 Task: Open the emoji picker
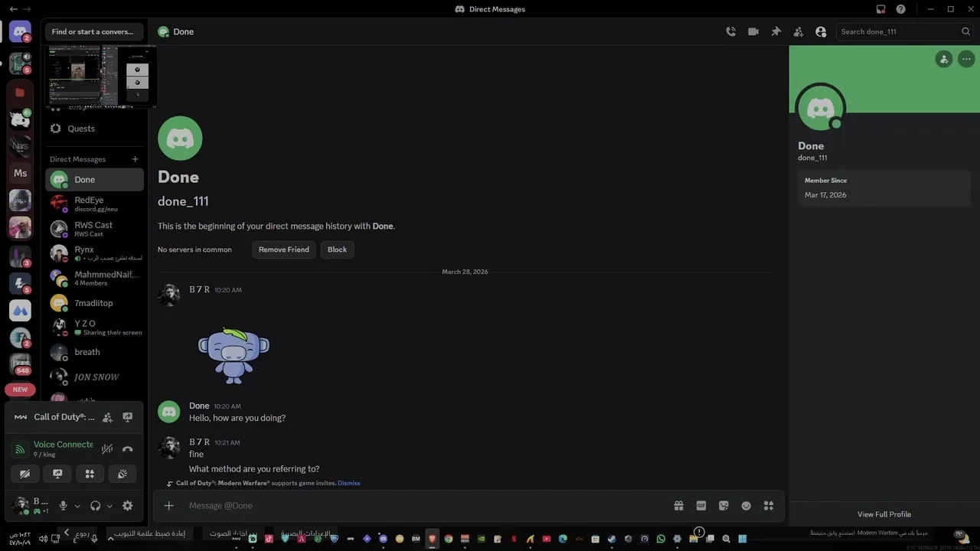[x=746, y=505]
